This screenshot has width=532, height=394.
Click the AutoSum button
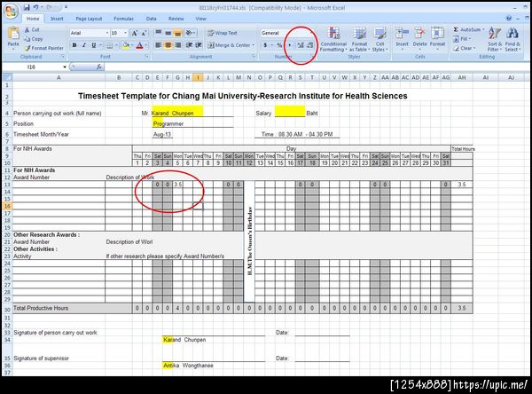pyautogui.click(x=468, y=29)
